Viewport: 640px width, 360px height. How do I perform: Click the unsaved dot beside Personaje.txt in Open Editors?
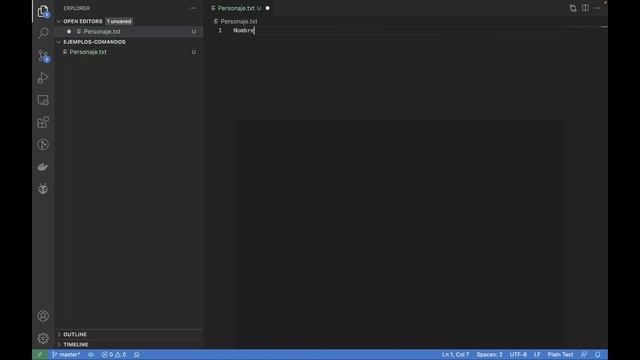[x=69, y=31]
